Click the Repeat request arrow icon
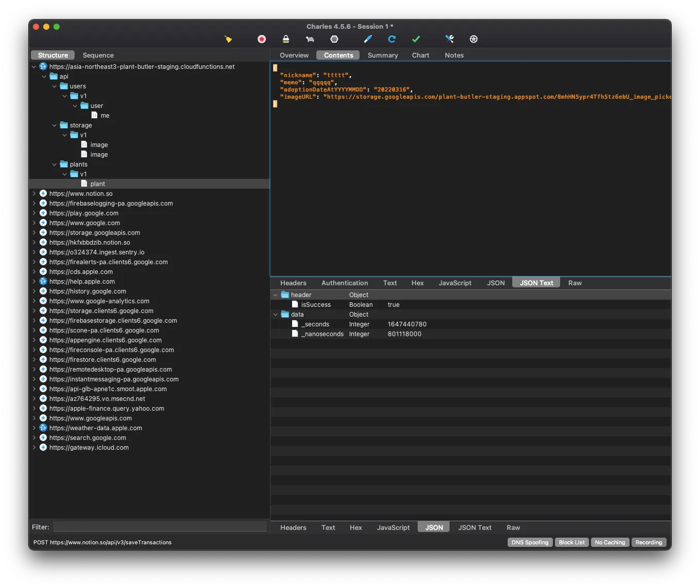 click(x=392, y=39)
